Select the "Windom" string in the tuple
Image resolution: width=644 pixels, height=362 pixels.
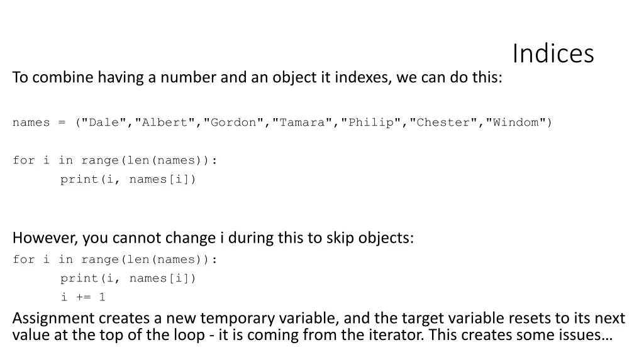point(516,123)
